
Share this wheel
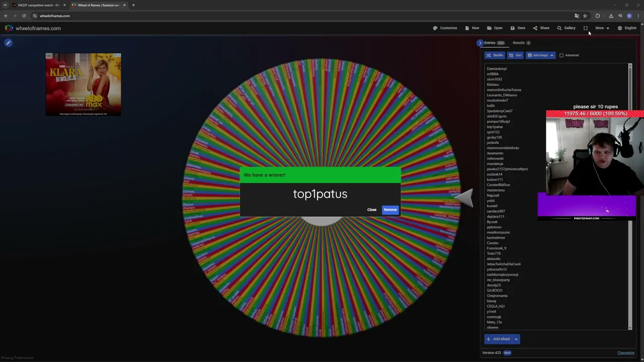click(541, 28)
